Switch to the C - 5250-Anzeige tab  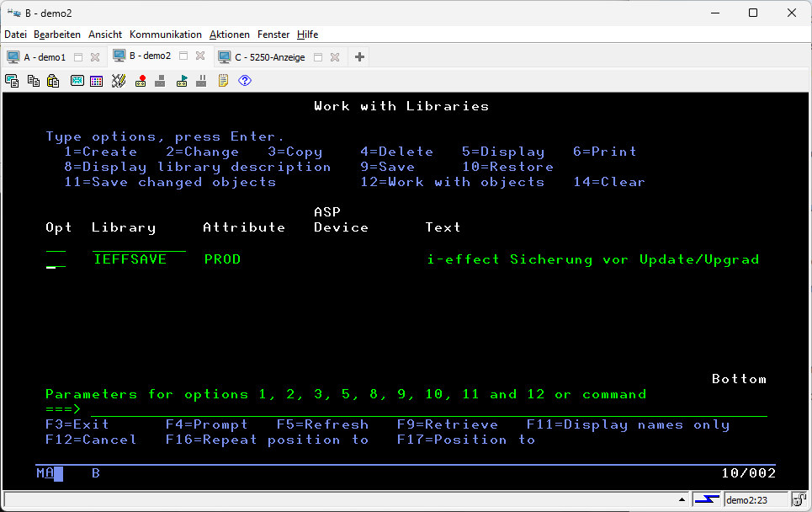(269, 57)
